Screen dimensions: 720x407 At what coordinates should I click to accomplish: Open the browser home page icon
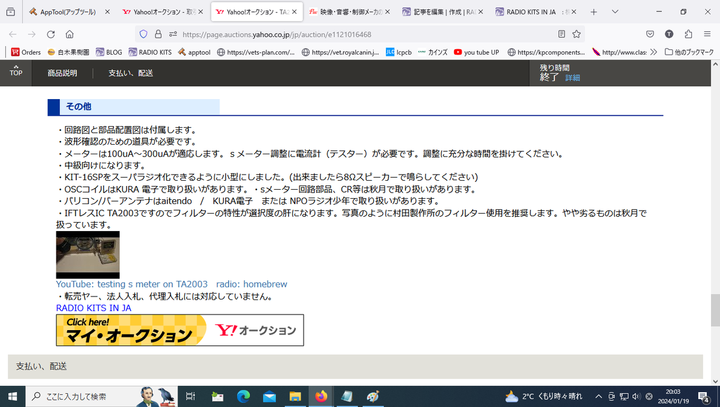69,34
